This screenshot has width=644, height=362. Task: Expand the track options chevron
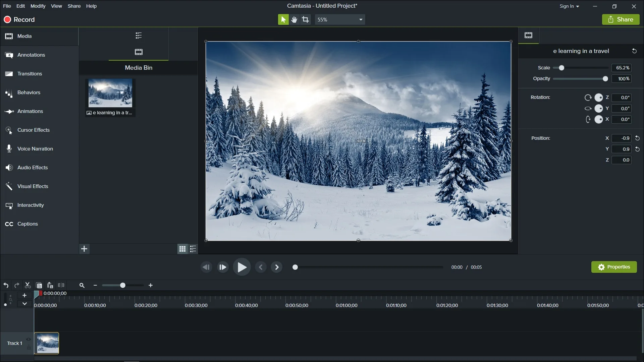[24, 304]
